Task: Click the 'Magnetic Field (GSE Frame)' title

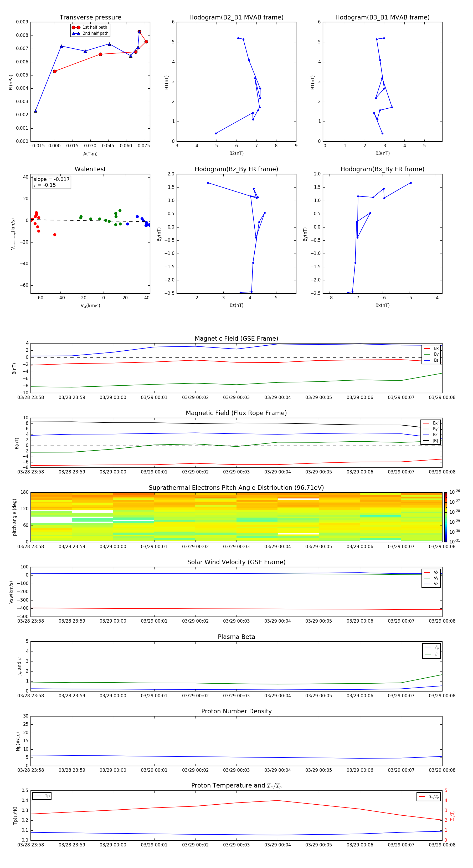Action: coord(236,339)
